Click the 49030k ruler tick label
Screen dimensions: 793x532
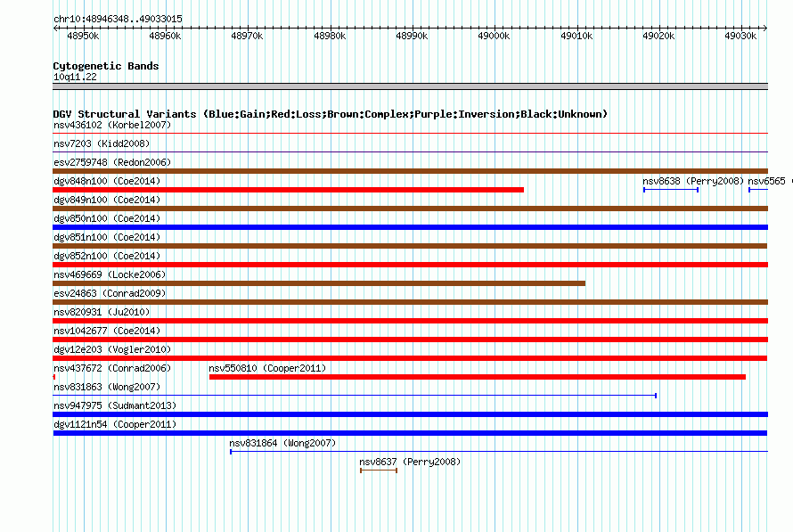[740, 36]
